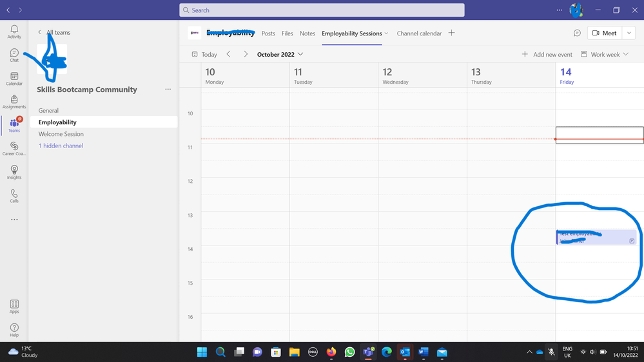Go to the previous week
The height and width of the screenshot is (362, 644).
pyautogui.click(x=229, y=54)
